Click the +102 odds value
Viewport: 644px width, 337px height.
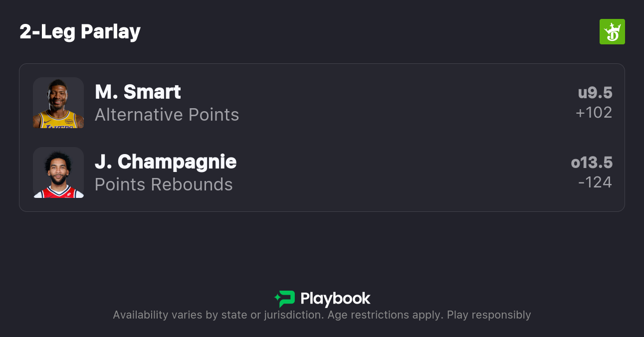tap(594, 113)
